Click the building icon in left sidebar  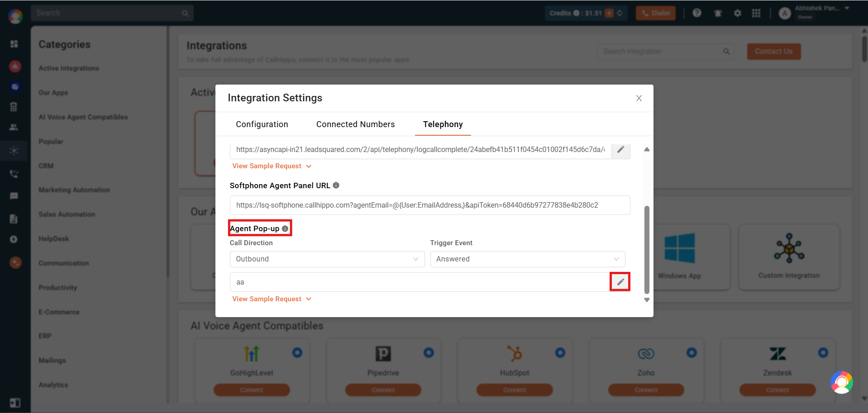point(14,107)
